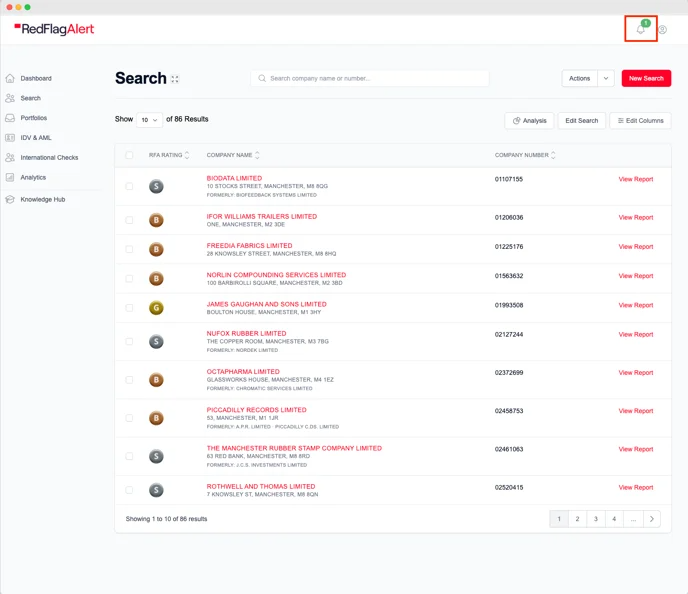Open IDV & AML in the sidebar

(x=36, y=138)
